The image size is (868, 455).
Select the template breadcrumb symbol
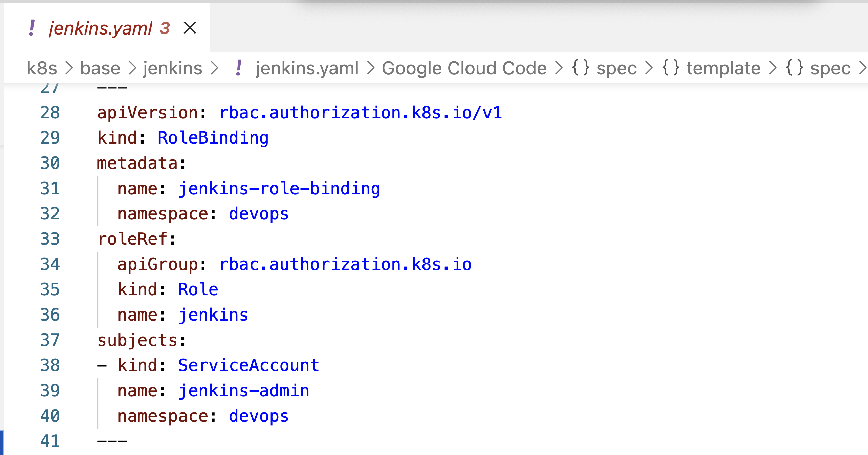(x=723, y=68)
